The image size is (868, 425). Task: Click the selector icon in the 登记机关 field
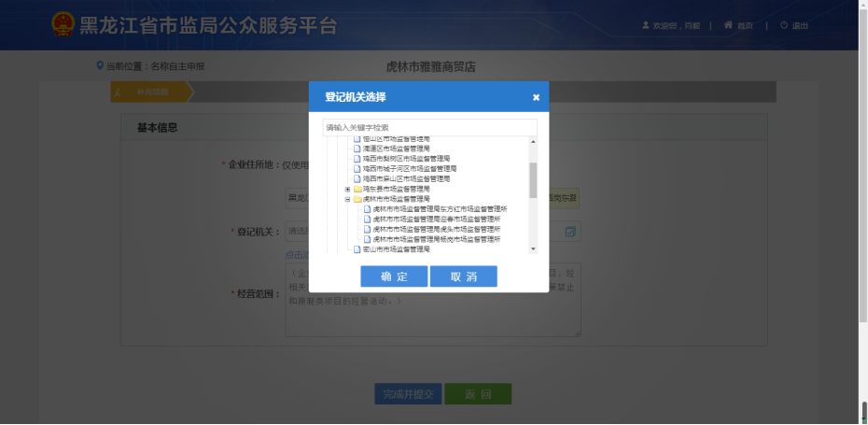[x=570, y=232]
